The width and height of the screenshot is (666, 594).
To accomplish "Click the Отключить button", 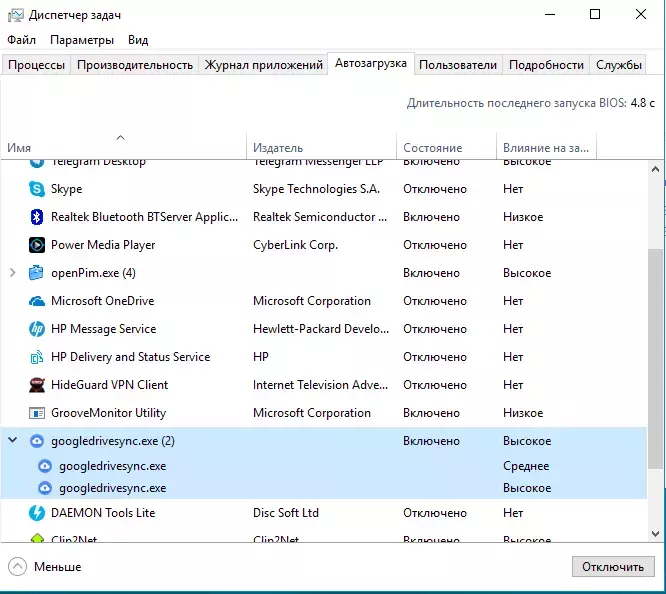I will coord(613,566).
